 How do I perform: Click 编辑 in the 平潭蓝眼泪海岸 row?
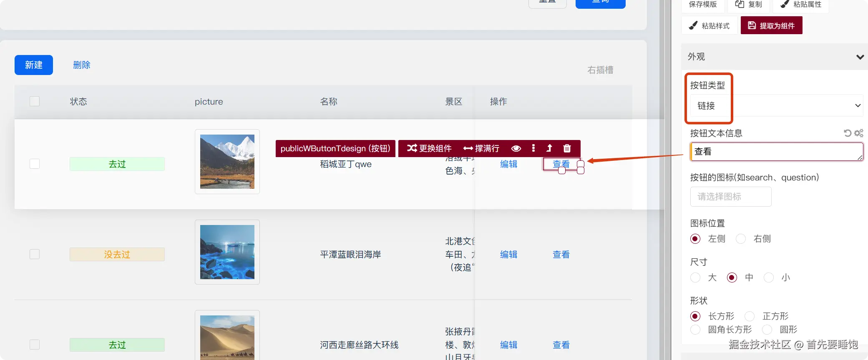(509, 255)
